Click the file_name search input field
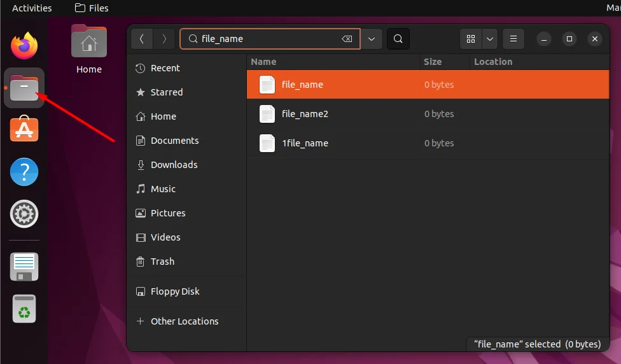Image resolution: width=621 pixels, height=364 pixels. click(x=270, y=39)
